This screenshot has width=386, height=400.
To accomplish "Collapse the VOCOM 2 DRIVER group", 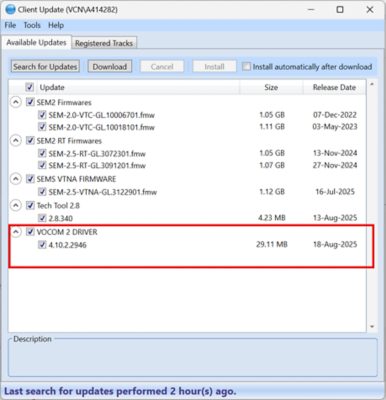I will click(16, 232).
